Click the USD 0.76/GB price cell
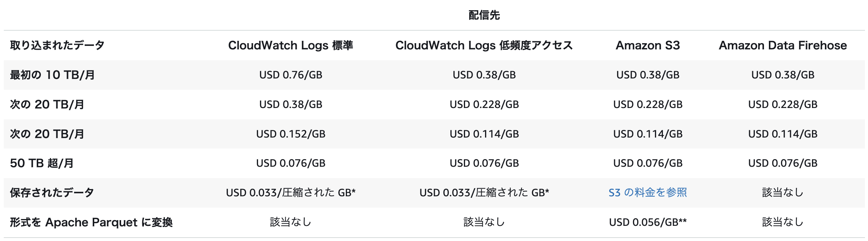868x241 pixels. 291,75
